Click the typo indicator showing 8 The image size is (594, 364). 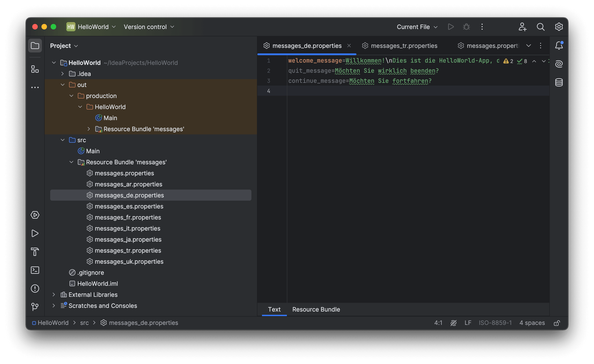(x=522, y=61)
